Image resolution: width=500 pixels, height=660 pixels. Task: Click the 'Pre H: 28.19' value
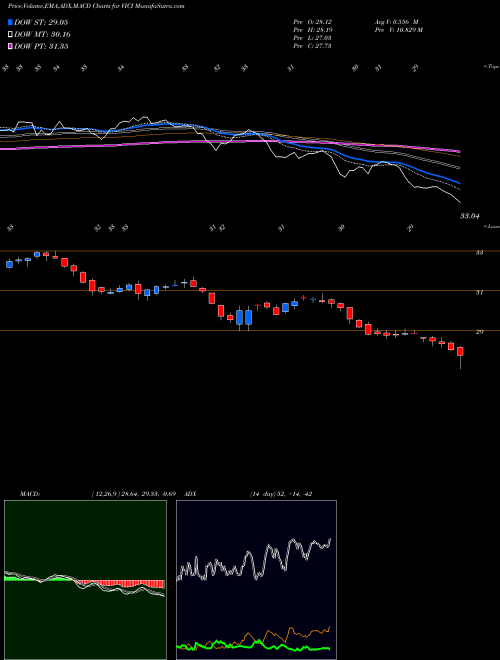click(313, 30)
